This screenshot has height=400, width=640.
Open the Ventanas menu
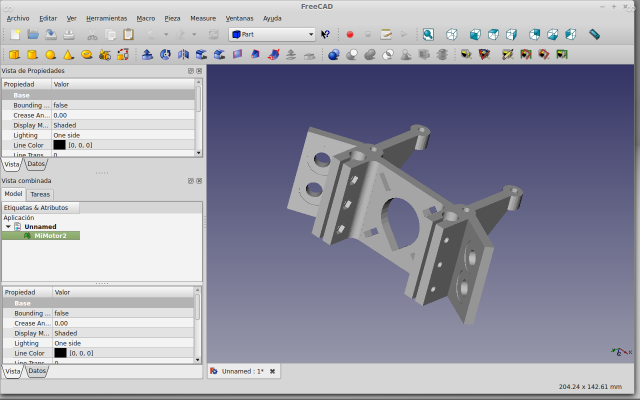(x=239, y=18)
